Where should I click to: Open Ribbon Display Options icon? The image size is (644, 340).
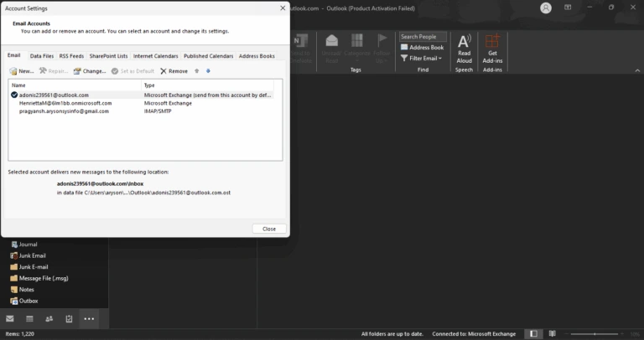[x=568, y=8]
